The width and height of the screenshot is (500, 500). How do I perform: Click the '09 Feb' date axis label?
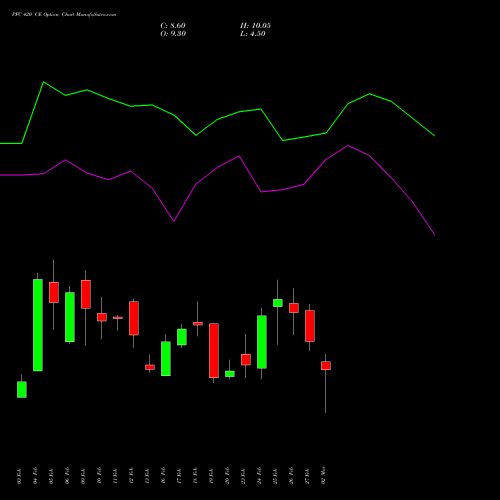pos(83,476)
